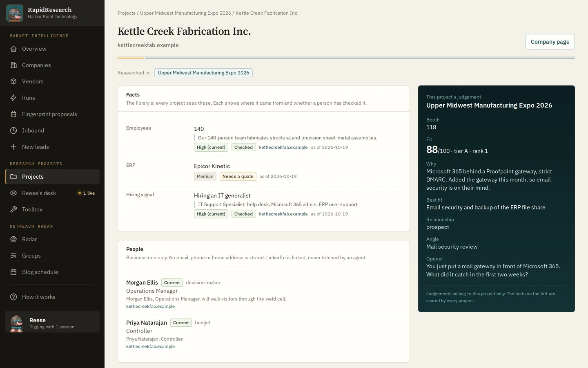588x368 pixels.
Task: Open the Hiring signal source link
Action: click(283, 214)
